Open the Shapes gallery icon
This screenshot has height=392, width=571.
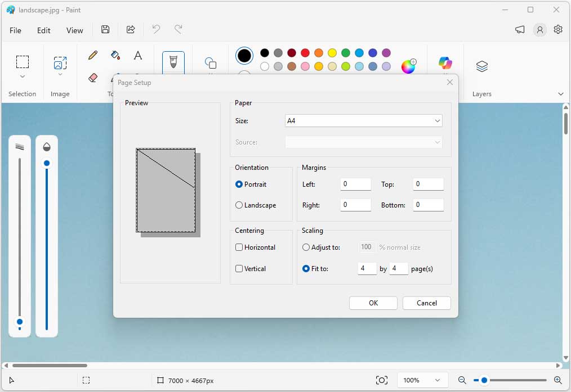click(x=211, y=63)
